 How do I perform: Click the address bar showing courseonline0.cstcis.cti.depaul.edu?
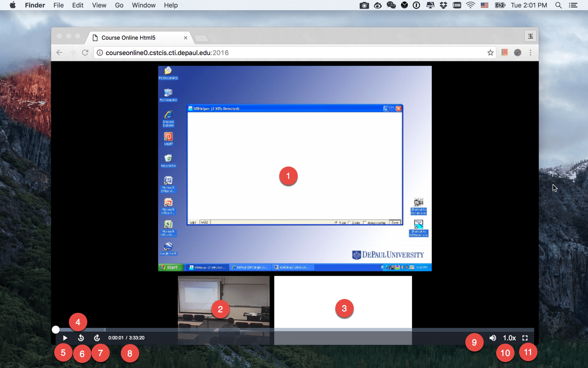tap(294, 52)
